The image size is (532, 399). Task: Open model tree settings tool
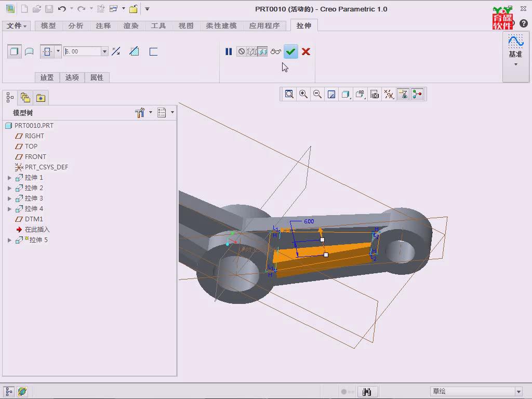coord(140,113)
